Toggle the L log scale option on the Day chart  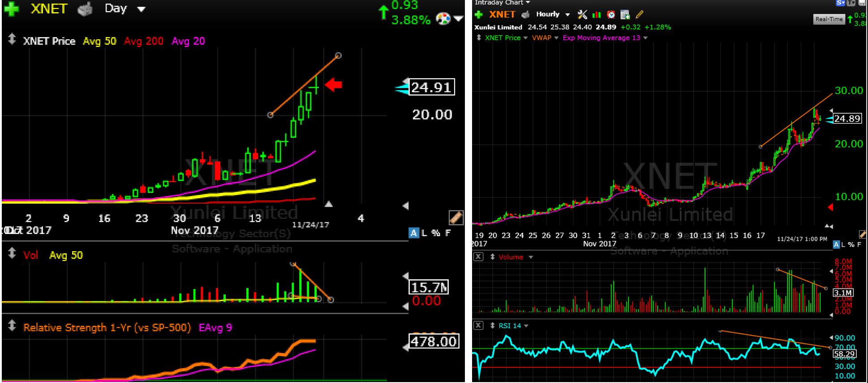click(424, 233)
